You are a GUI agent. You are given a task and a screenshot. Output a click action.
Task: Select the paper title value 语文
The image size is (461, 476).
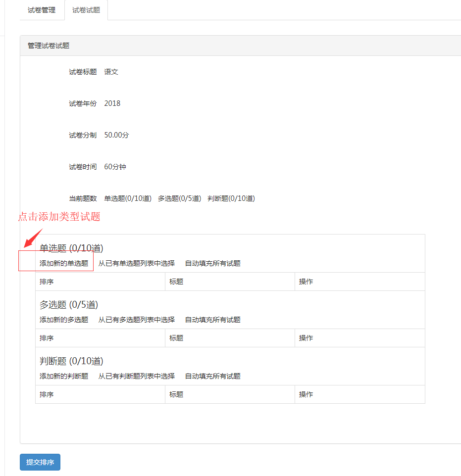tap(111, 72)
